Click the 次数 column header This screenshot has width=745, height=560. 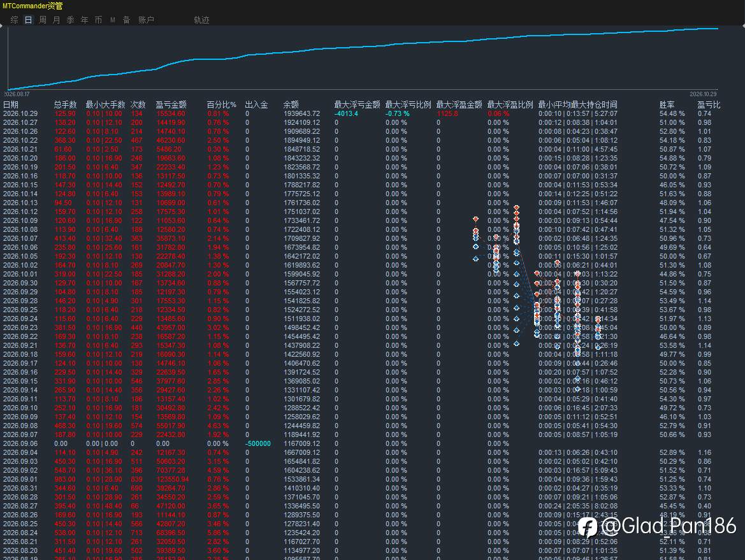pyautogui.click(x=138, y=104)
